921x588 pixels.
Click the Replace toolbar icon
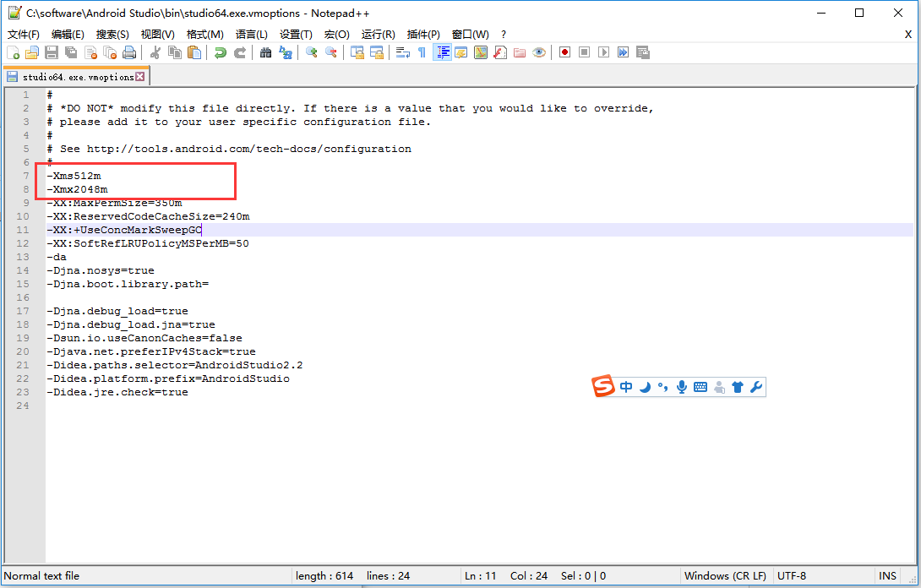point(286,53)
